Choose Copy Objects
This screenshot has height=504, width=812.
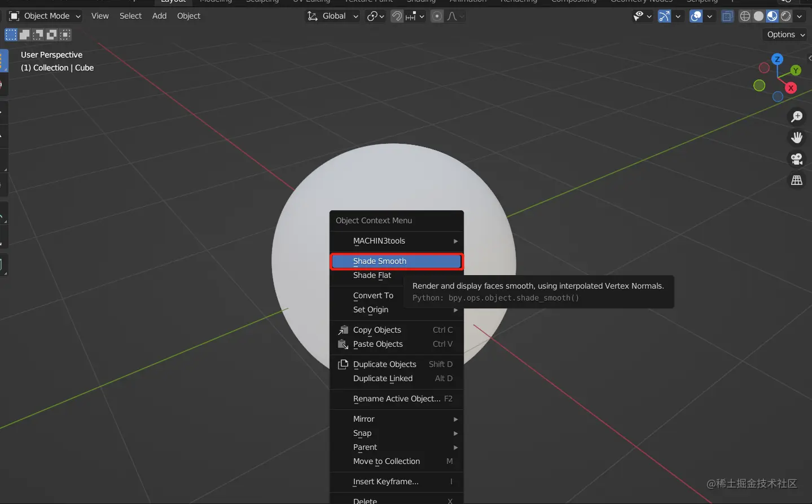pyautogui.click(x=397, y=330)
